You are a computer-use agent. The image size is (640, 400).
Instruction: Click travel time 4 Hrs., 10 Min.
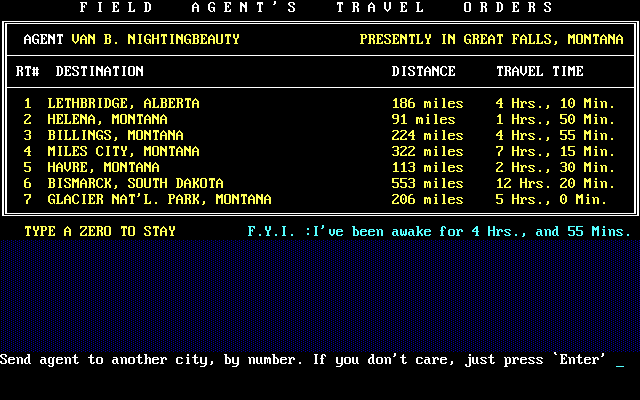[x=555, y=103]
